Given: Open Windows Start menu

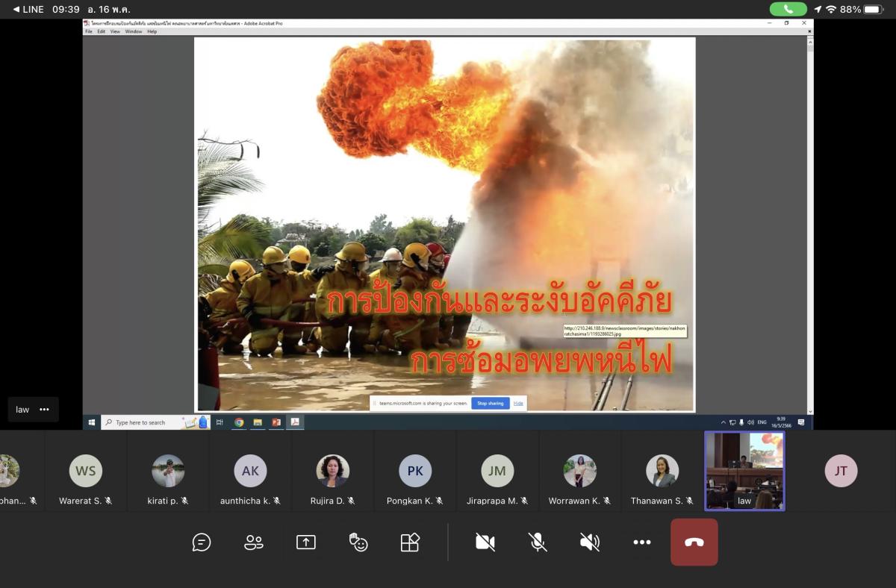Looking at the screenshot, I should coord(92,422).
